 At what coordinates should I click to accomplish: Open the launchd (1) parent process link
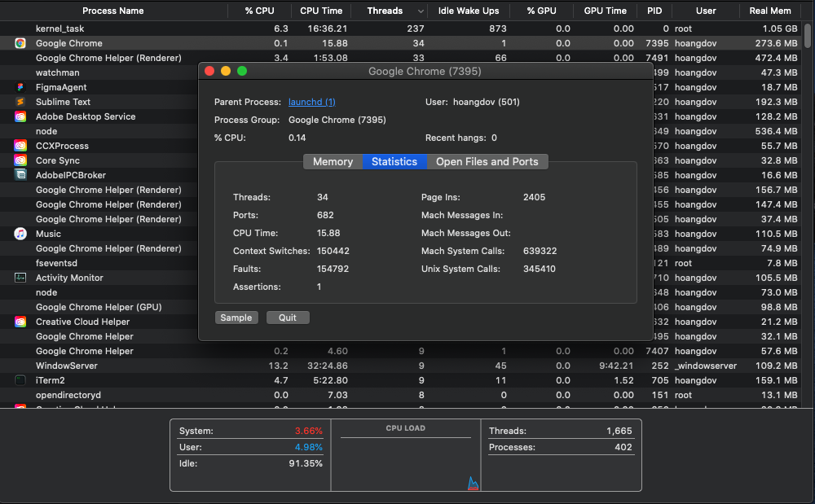coord(312,102)
